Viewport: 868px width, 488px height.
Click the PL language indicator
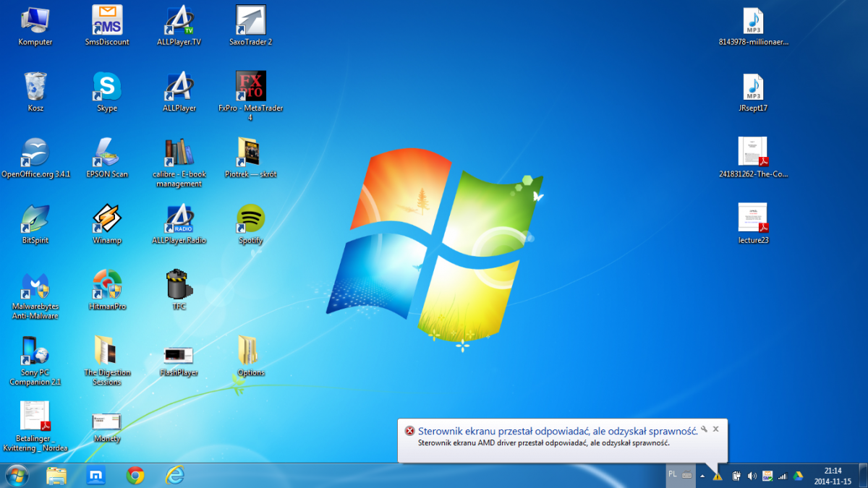click(673, 474)
